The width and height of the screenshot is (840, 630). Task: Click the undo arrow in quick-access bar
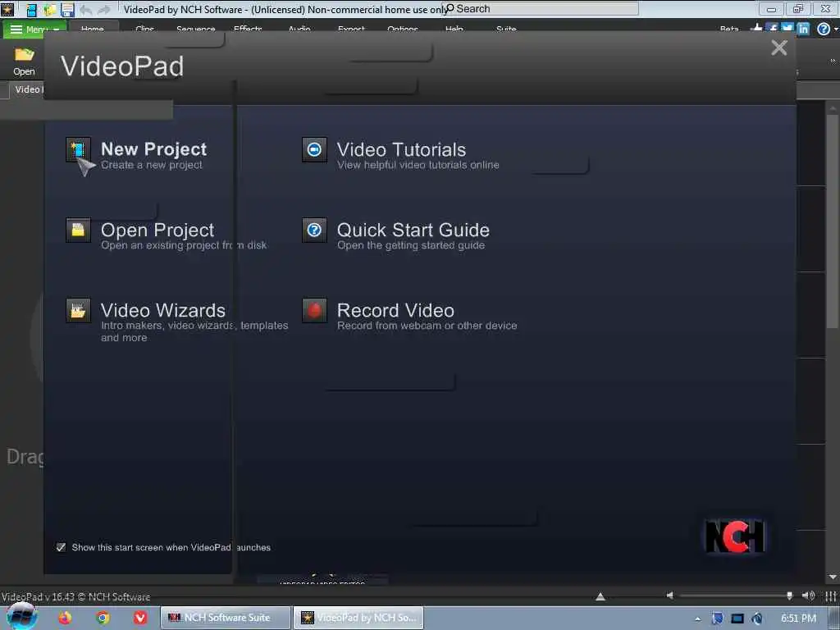85,10
